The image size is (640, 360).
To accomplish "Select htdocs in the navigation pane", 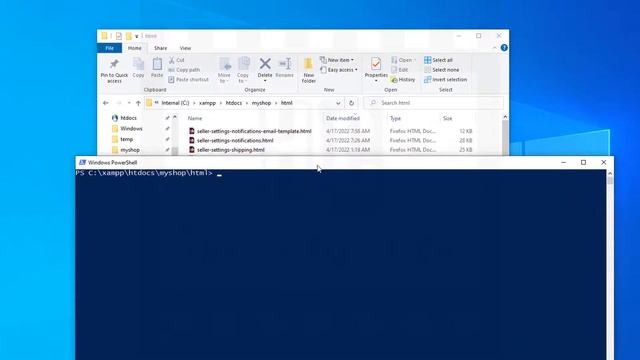I will tap(129, 118).
